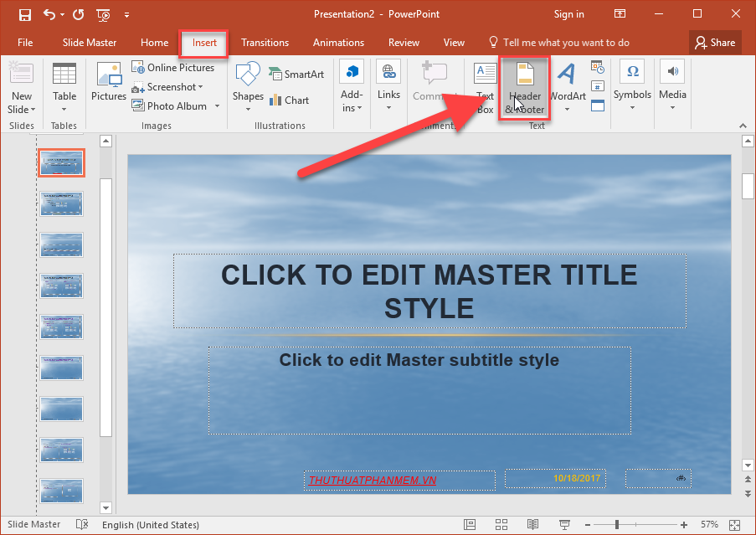Open the File menu

pos(25,43)
